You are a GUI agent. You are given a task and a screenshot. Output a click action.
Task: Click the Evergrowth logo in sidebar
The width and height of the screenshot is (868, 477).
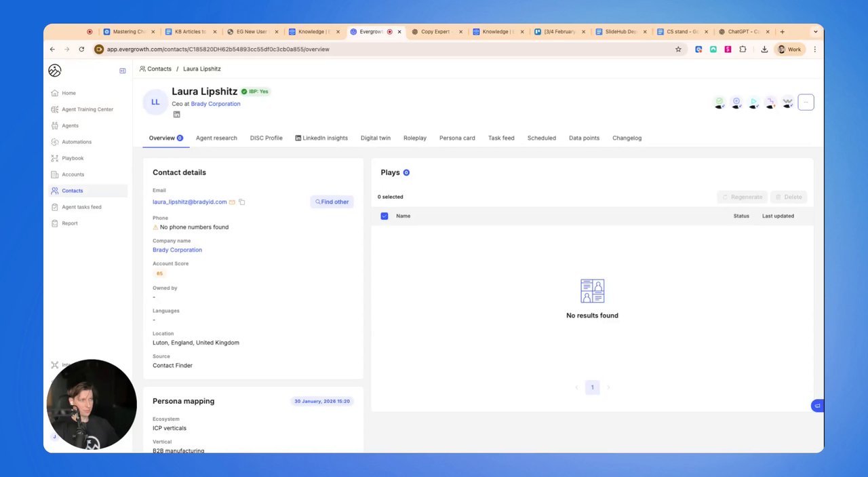(x=55, y=71)
